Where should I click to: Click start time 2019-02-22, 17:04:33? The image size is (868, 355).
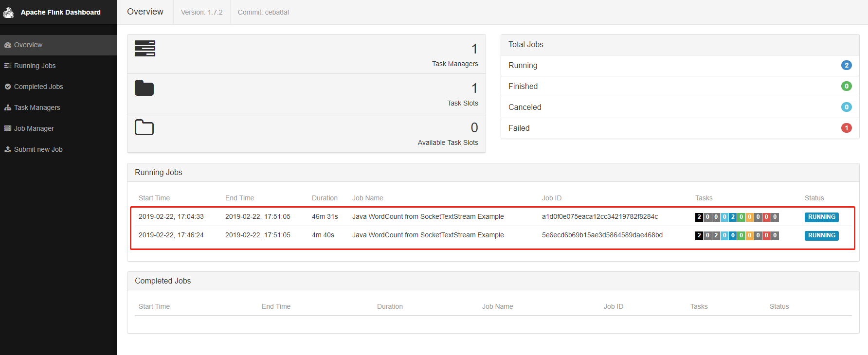click(x=171, y=216)
